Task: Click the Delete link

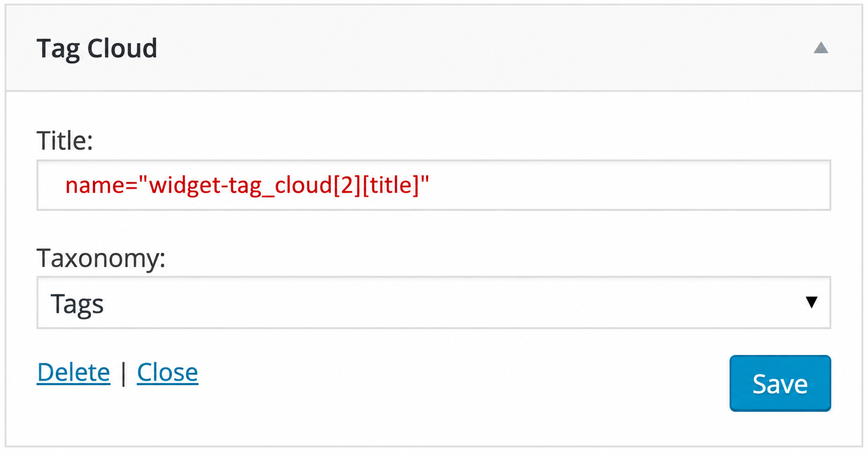Action: (x=73, y=373)
